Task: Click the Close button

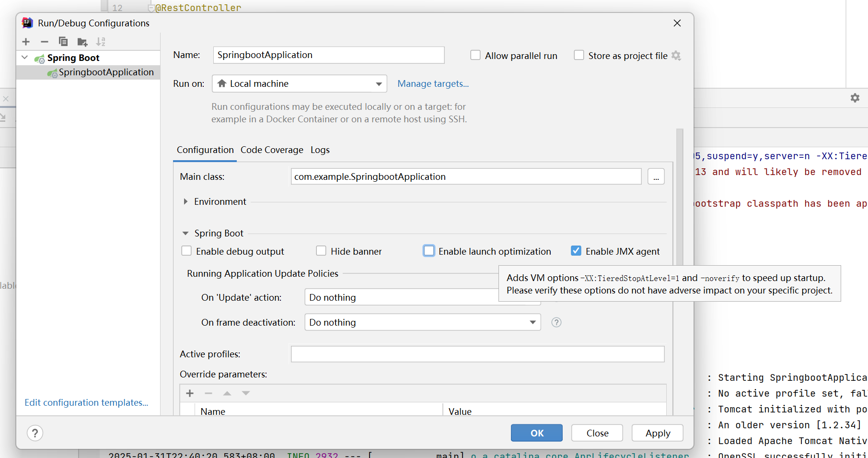Action: (x=597, y=433)
